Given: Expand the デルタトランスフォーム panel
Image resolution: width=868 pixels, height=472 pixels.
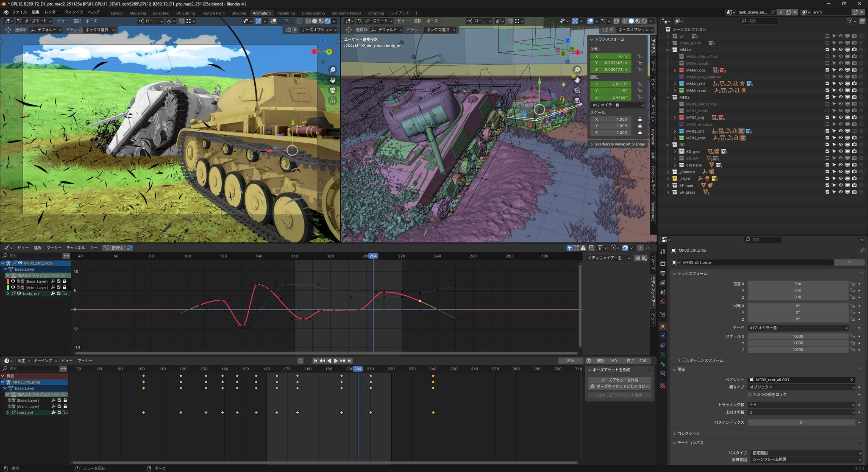Looking at the screenshot, I should tap(702, 361).
